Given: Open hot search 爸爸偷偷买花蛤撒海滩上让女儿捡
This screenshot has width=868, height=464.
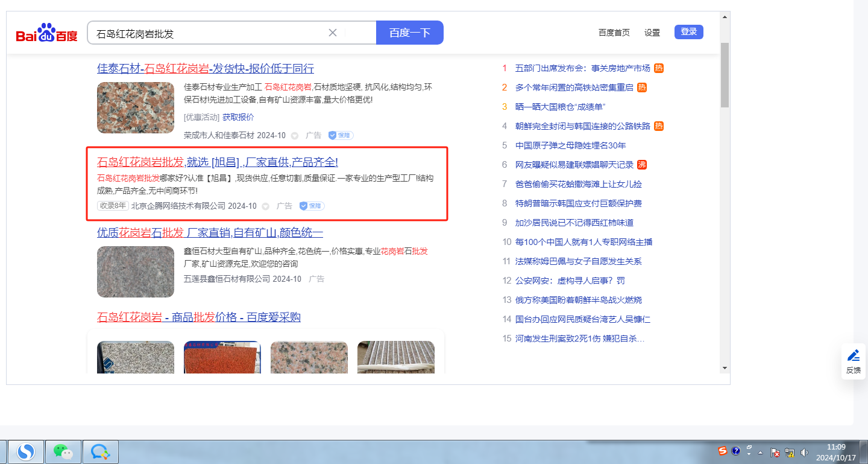Looking at the screenshot, I should [x=579, y=184].
